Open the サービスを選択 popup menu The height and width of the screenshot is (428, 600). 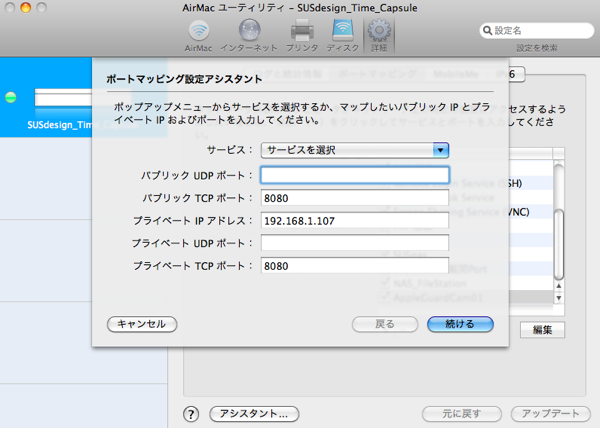pos(355,150)
